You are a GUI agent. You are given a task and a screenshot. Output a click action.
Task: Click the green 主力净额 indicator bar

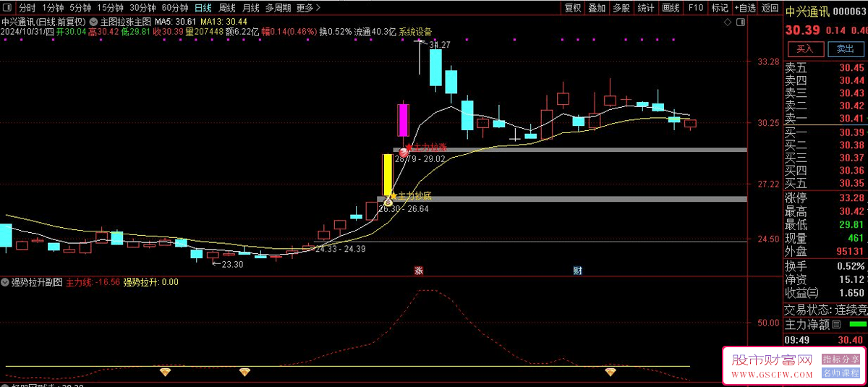coord(857,325)
